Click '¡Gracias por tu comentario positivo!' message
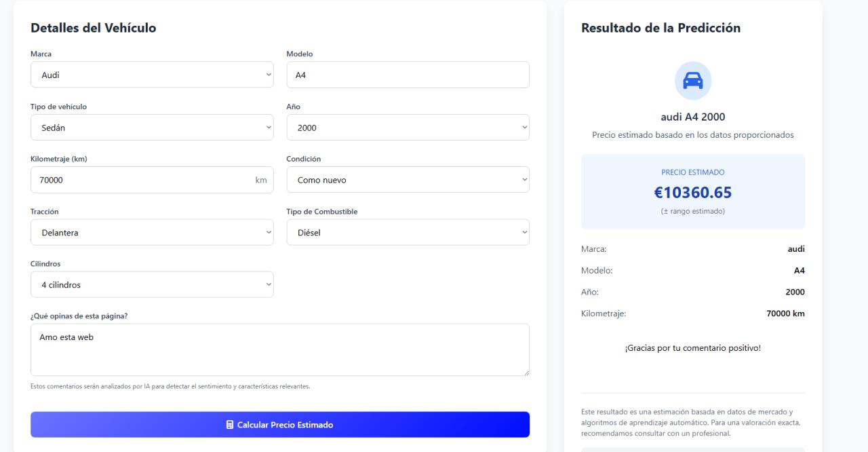Screen dimensions: 868x452 (692, 348)
